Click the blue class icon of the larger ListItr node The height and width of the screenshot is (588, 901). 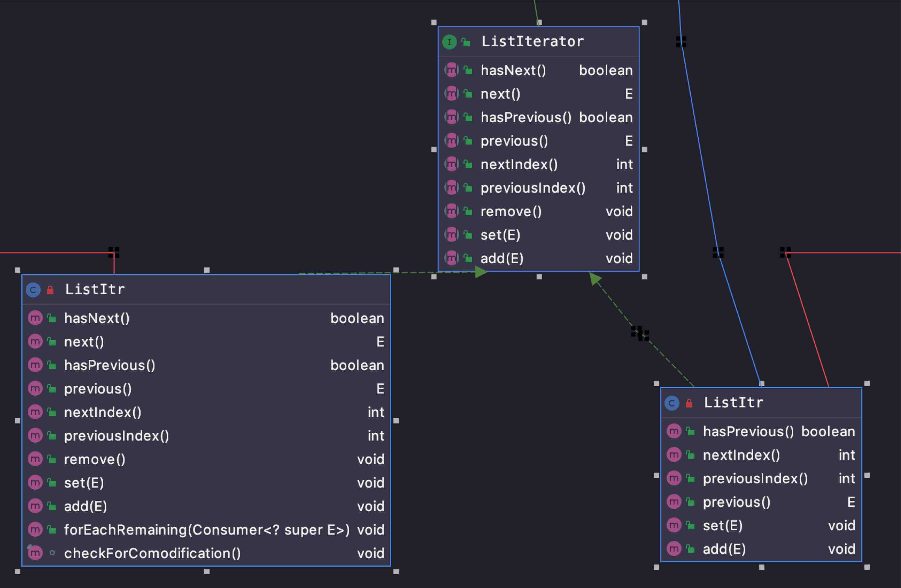pyautogui.click(x=33, y=290)
